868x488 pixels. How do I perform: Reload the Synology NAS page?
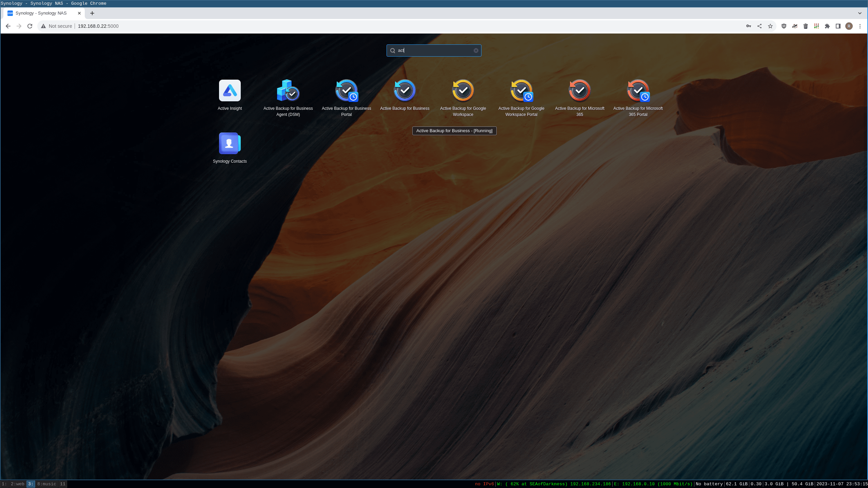coord(30,26)
